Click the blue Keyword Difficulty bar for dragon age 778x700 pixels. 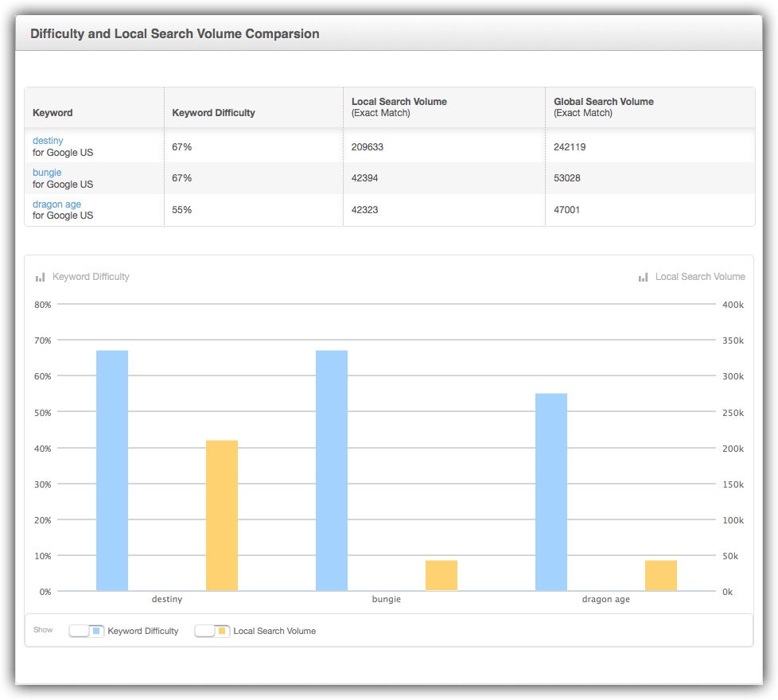click(x=551, y=492)
